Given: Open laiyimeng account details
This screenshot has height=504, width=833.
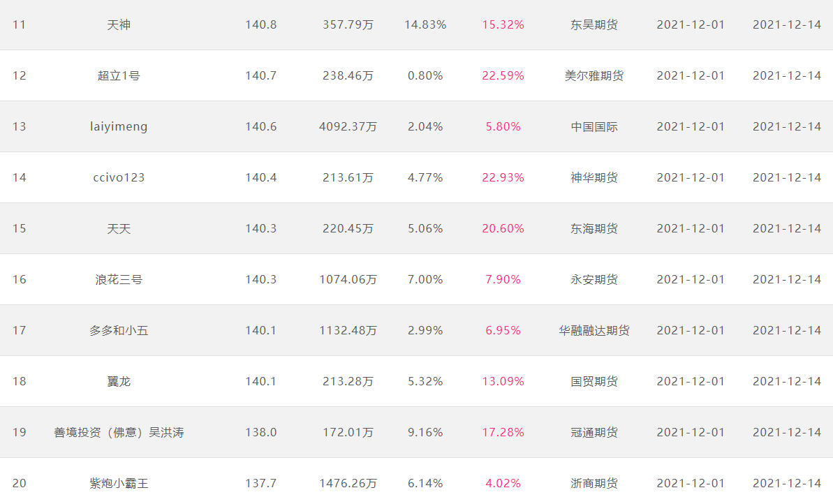Looking at the screenshot, I should point(119,127).
